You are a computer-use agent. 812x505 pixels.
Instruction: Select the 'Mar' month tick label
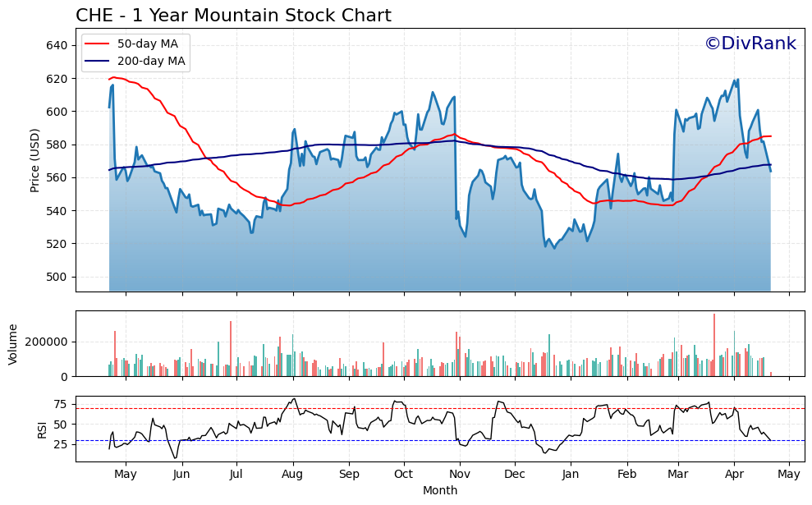point(678,475)
